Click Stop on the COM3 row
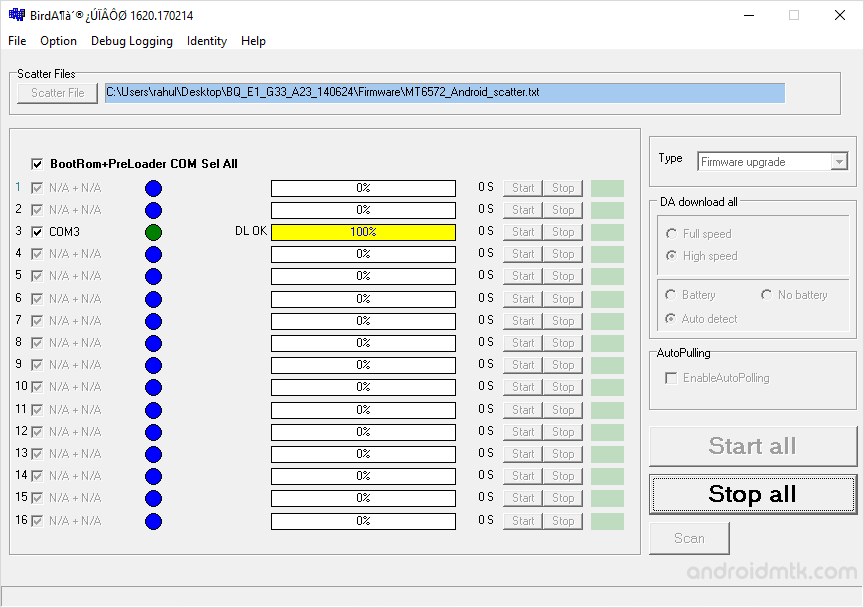Viewport: 864px width, 608px height. coord(562,231)
